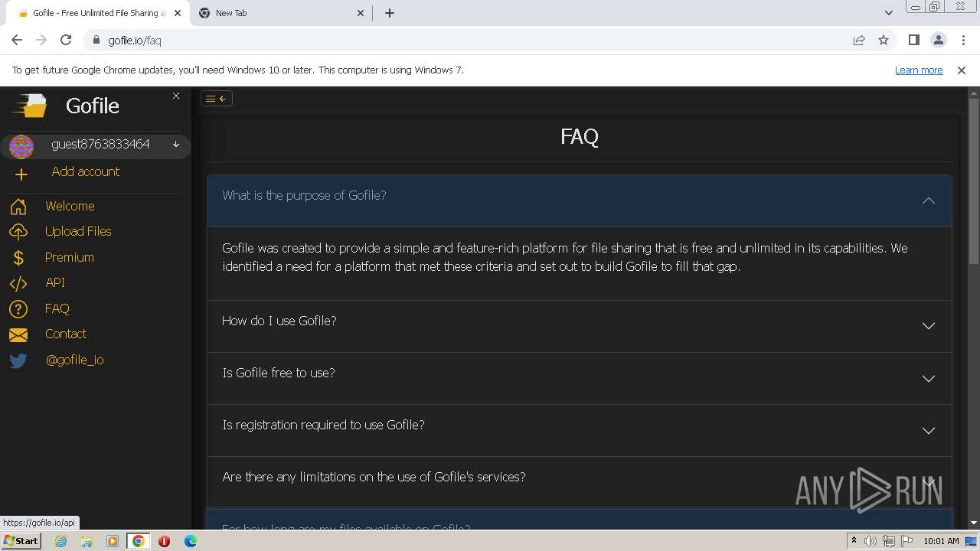Screen dimensions: 980x551
Task: Click the Learn more link
Action: point(919,70)
